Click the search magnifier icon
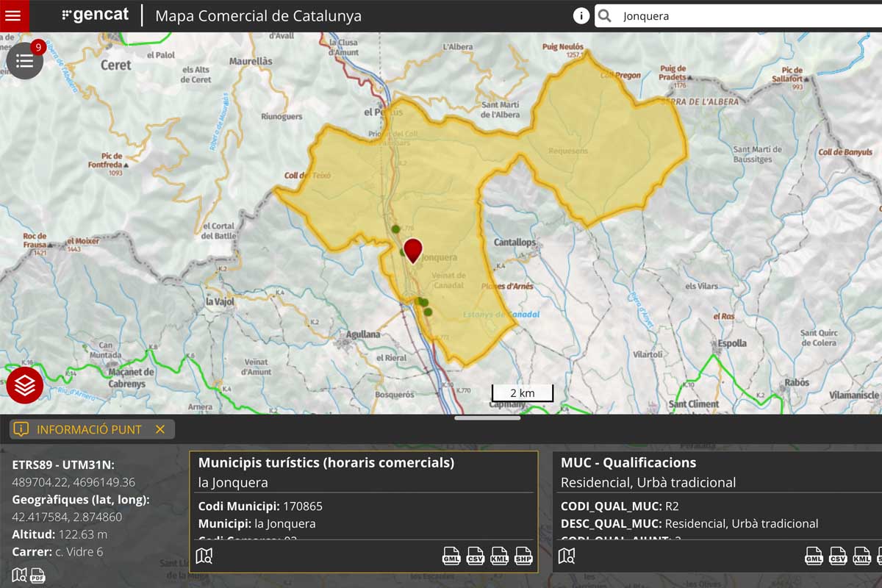The image size is (882, 588). pos(604,16)
